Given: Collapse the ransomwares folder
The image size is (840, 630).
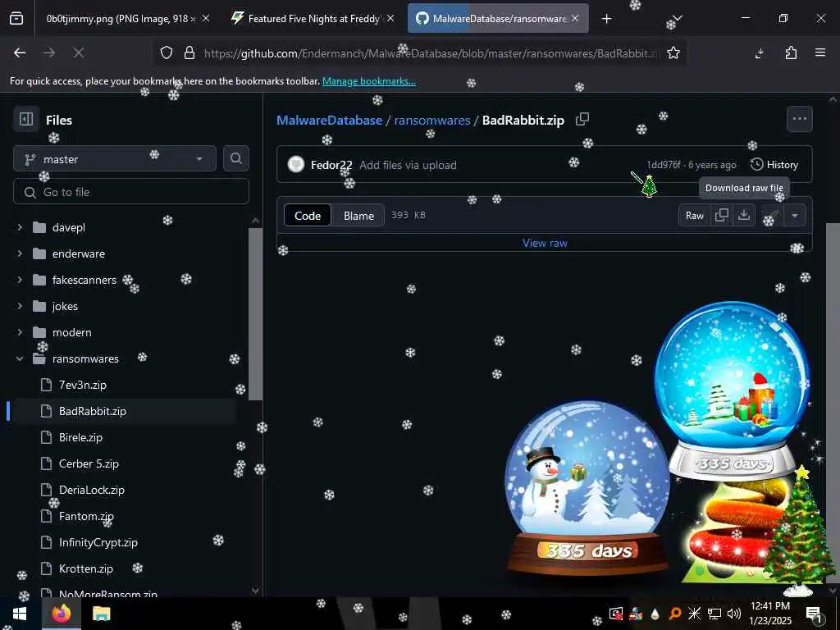Looking at the screenshot, I should 20,358.
